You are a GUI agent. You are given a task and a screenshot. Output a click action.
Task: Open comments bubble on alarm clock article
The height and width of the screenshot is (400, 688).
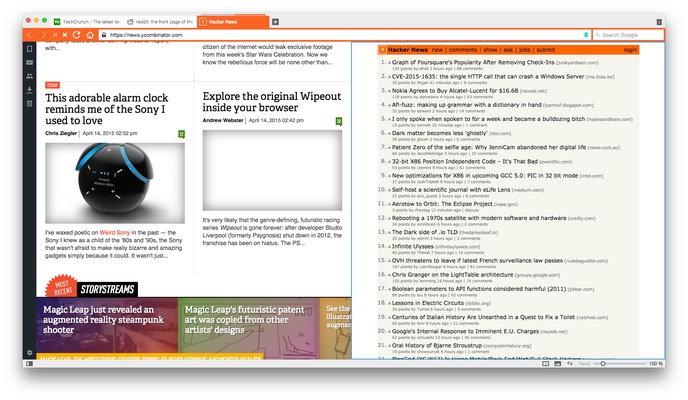coord(181,134)
